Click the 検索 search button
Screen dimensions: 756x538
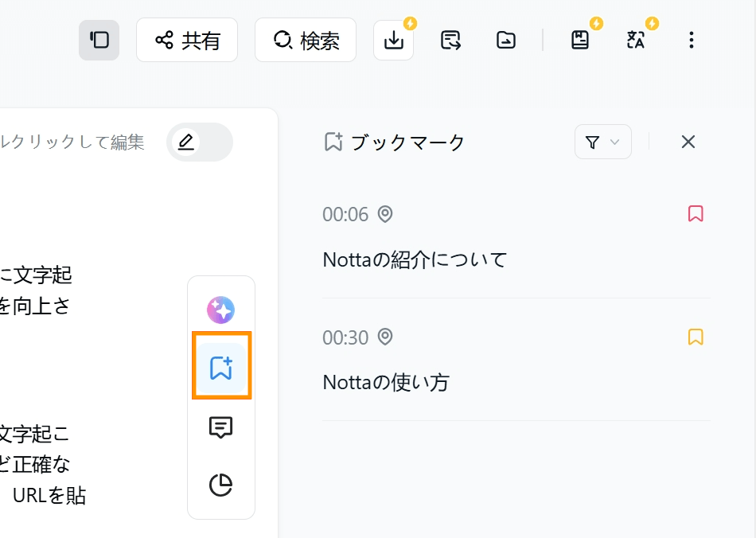(x=306, y=40)
